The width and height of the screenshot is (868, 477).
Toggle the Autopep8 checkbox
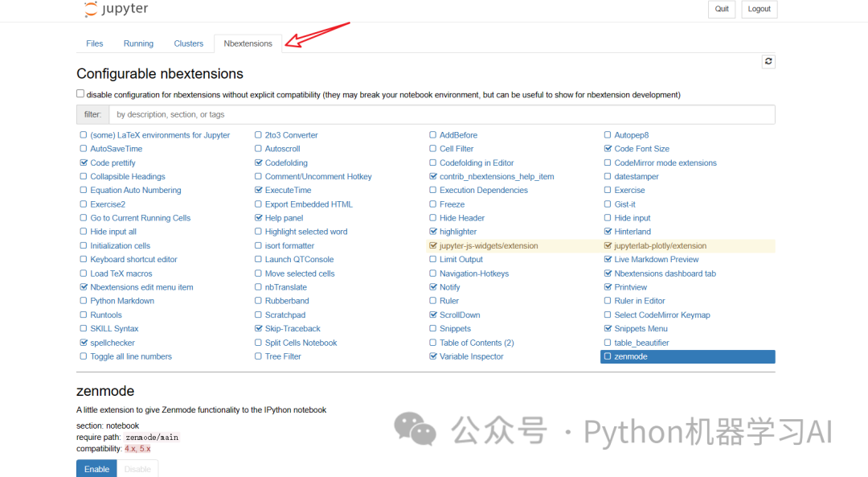point(608,135)
